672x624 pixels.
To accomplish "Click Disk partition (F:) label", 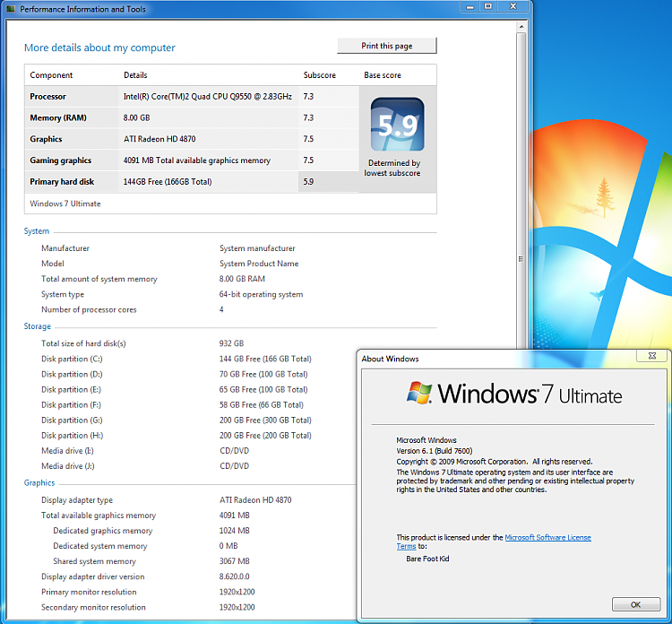I will [71, 405].
